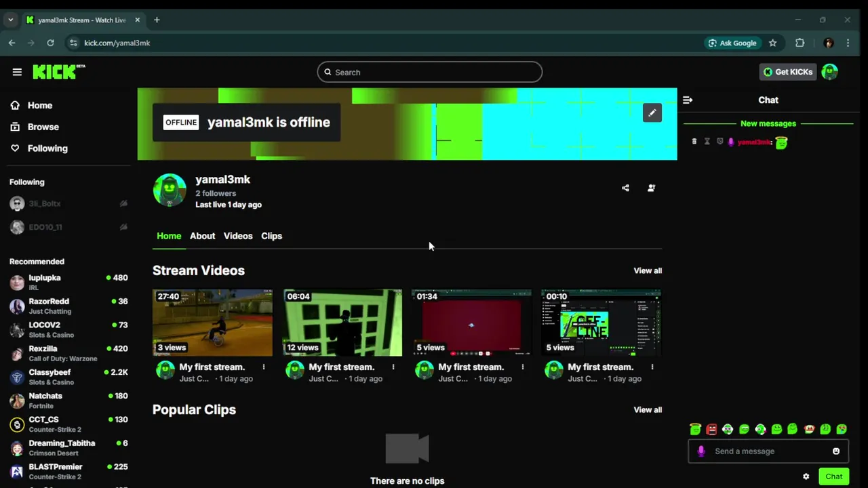Switch to the Videos tab
This screenshot has width=868, height=488.
(238, 236)
